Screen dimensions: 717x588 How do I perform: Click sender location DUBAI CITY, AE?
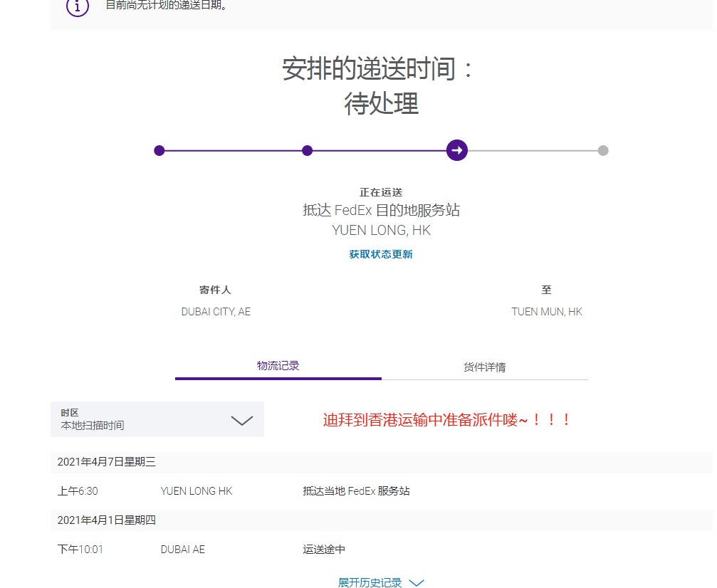tap(216, 312)
